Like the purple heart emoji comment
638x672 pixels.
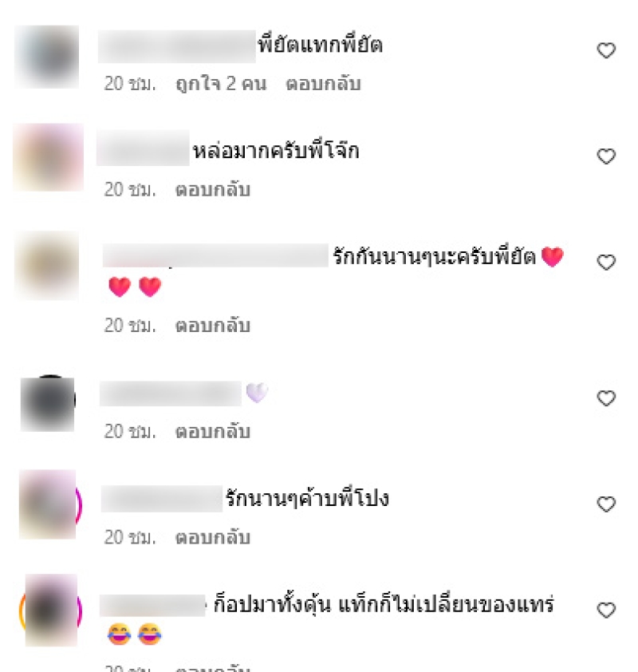(x=606, y=398)
